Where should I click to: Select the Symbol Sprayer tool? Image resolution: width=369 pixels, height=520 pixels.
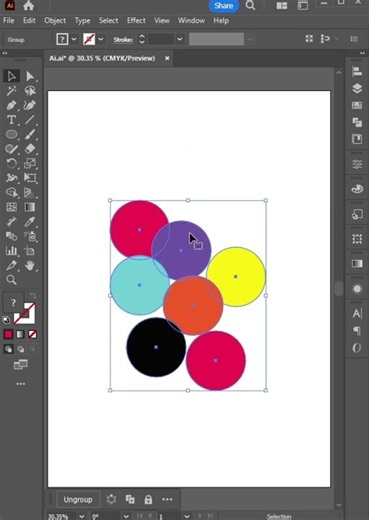tap(30, 236)
